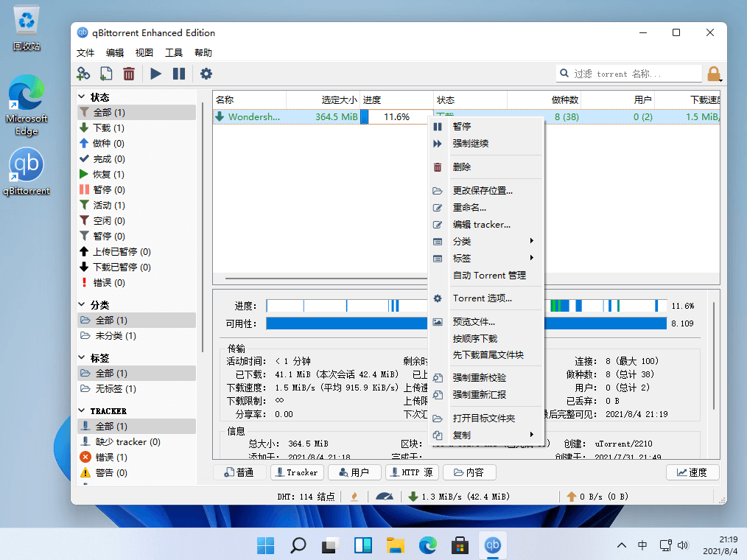Click the image icon beside 预览文件
The height and width of the screenshot is (560, 747).
438,322
